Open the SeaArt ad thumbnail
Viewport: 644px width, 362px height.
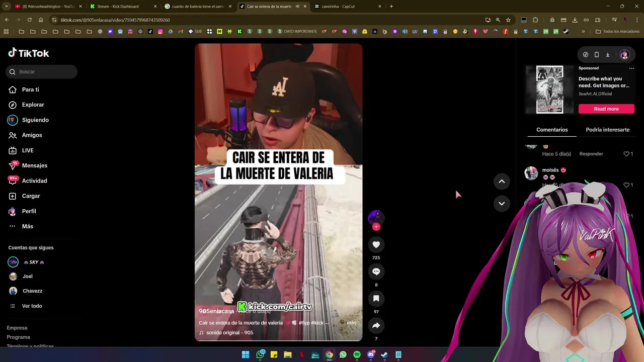point(549,90)
